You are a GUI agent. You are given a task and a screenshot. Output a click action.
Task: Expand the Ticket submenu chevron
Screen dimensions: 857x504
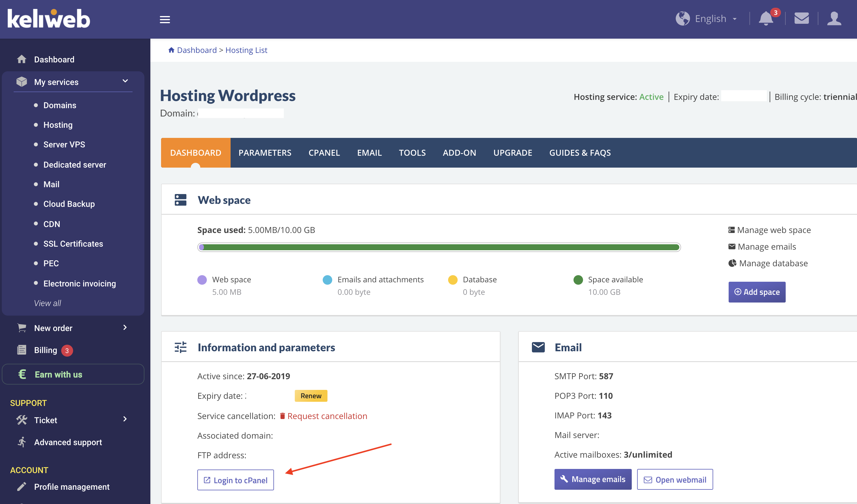point(125,419)
